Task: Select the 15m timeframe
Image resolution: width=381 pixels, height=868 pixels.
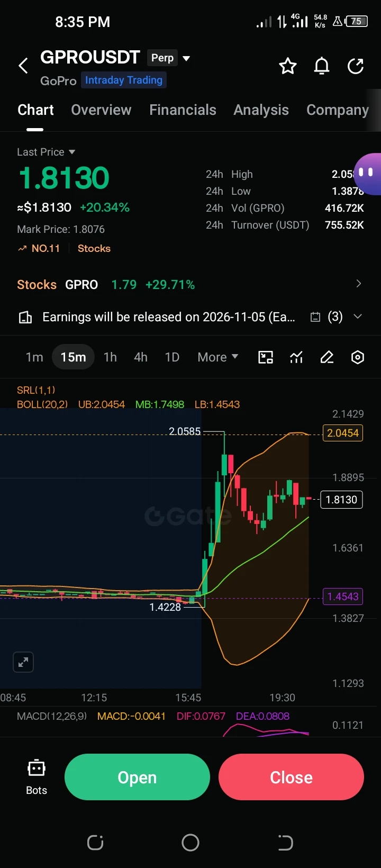Action: coord(73,357)
